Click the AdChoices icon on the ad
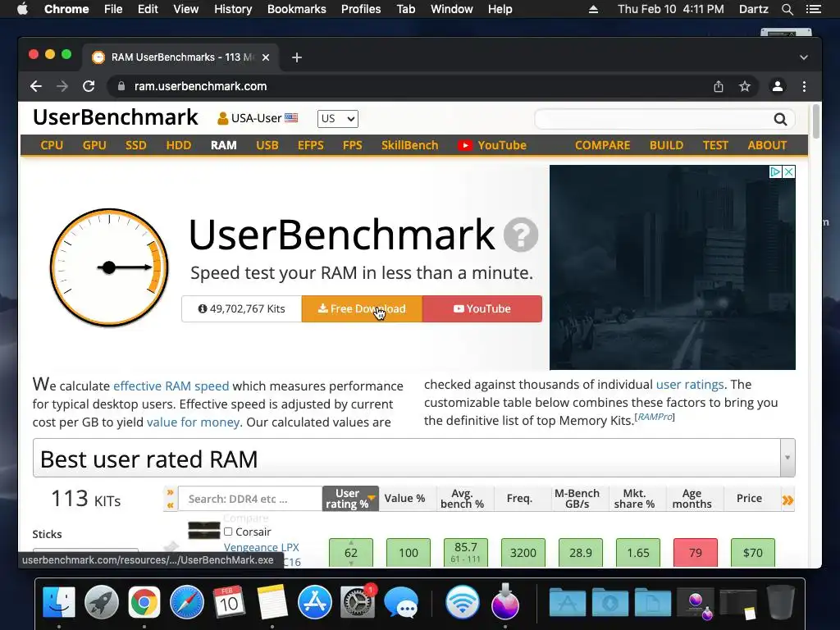840x630 pixels. click(x=774, y=172)
